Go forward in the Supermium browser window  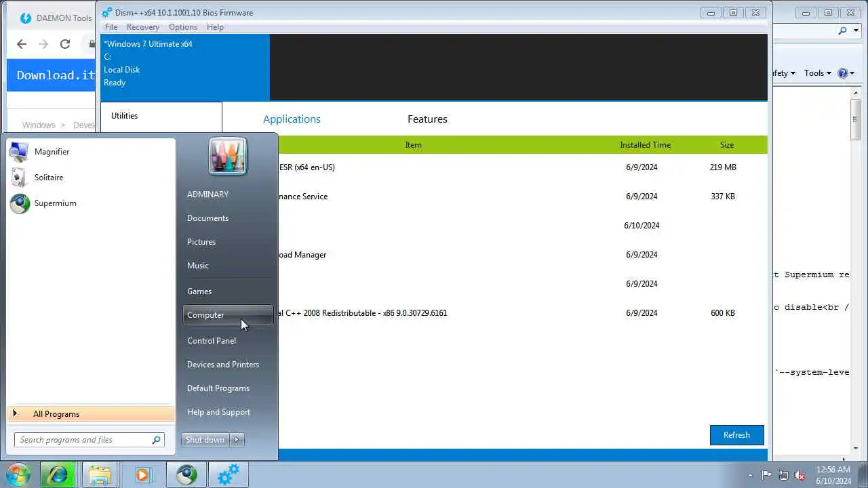(x=43, y=44)
